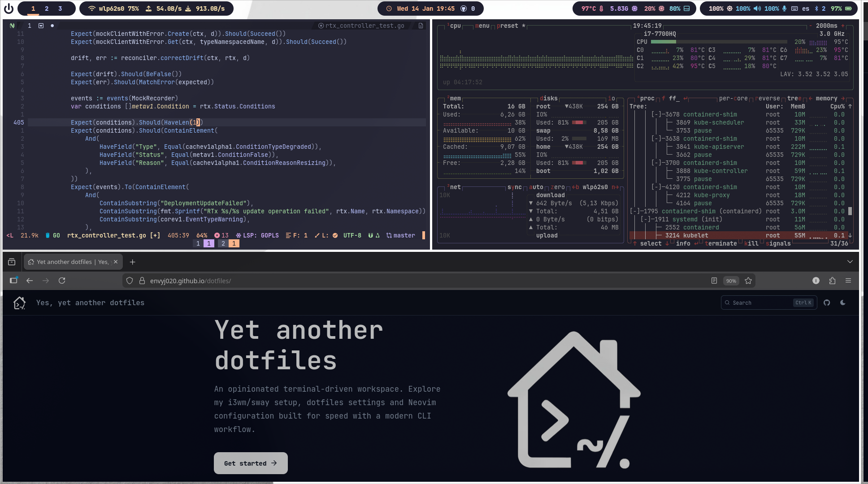Click the GitHub icon on the dotfiles site header
This screenshot has width=868, height=484.
click(827, 302)
